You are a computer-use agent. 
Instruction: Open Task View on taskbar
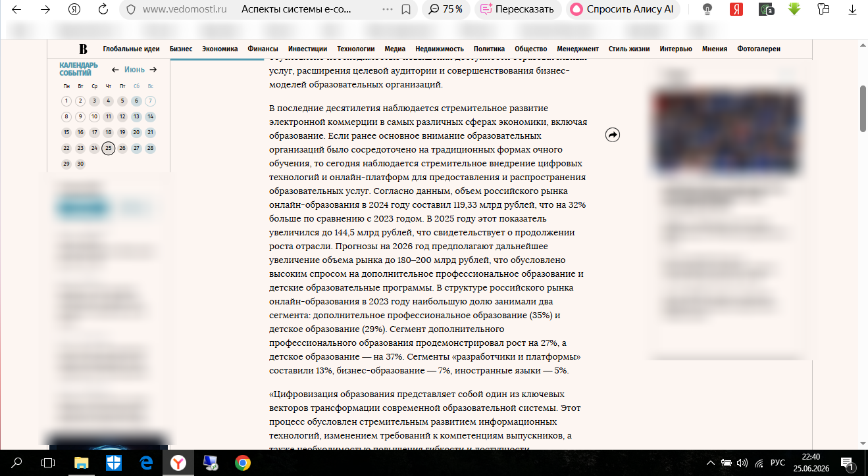[x=48, y=463]
